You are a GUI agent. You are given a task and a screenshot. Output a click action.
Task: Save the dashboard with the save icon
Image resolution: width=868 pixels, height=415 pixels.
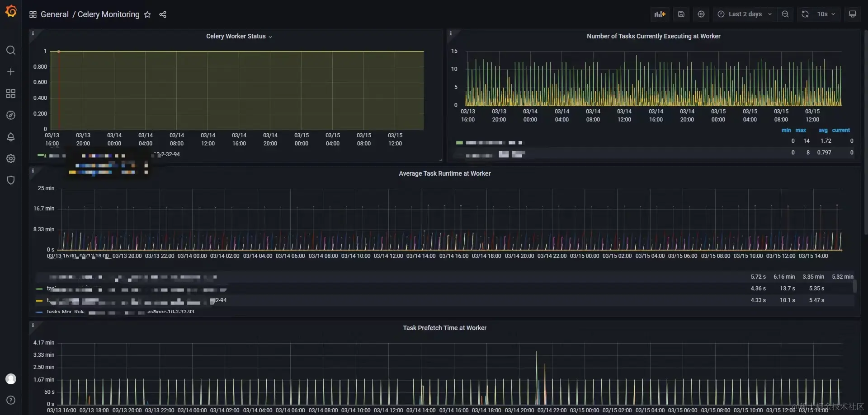681,14
